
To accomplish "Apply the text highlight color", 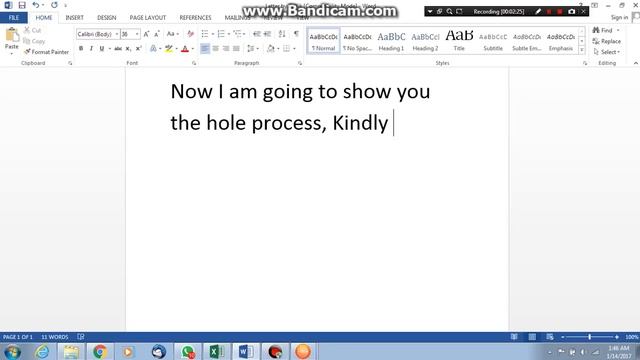I will click(168, 49).
